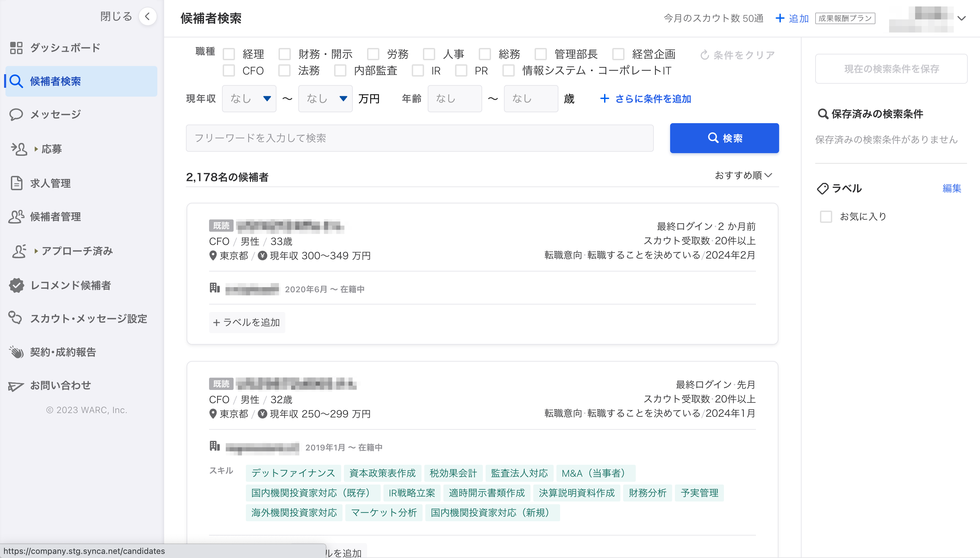
Task: Click the 契約・成約報告 clapping hands icon
Action: tap(16, 352)
